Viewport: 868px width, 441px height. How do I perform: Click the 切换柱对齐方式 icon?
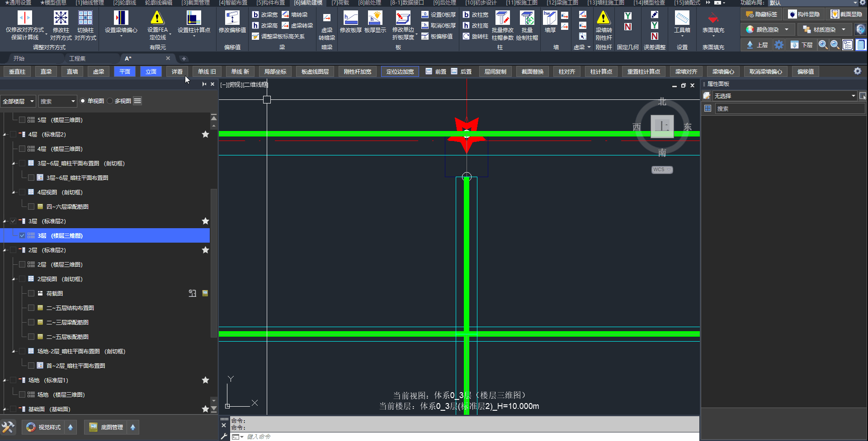(x=85, y=18)
